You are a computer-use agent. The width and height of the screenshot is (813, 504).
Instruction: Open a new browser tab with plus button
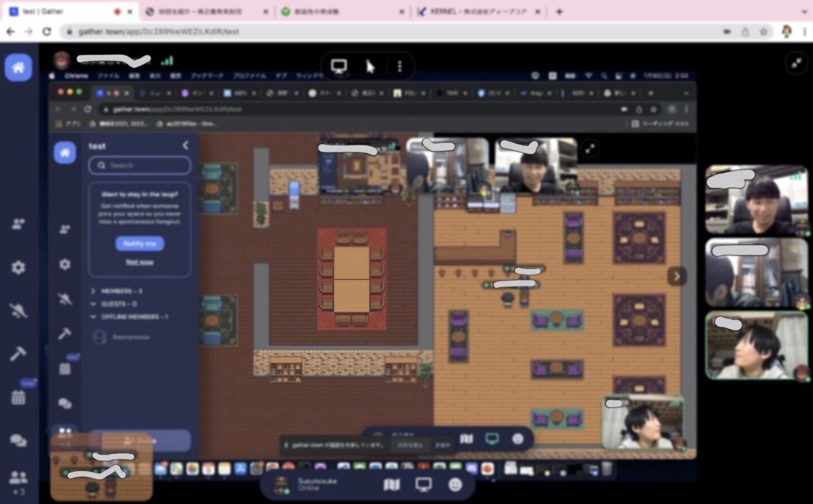pyautogui.click(x=559, y=11)
